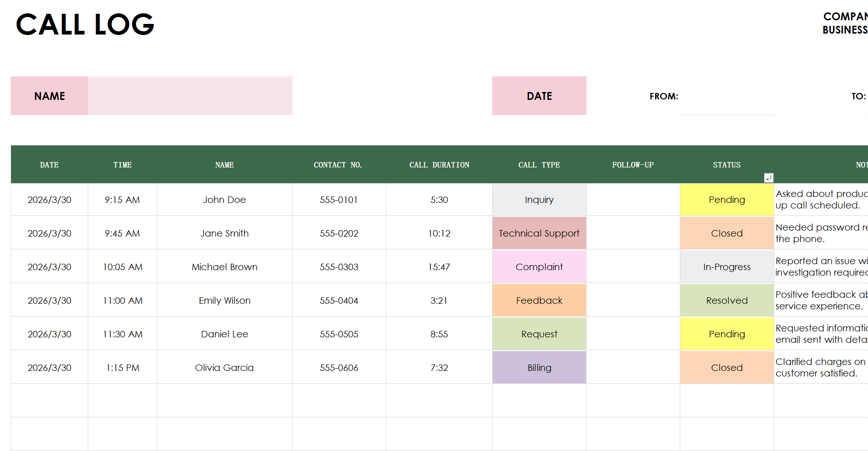Screen dimensions: 868x451
Task: Click the FROM: label
Action: tap(664, 96)
